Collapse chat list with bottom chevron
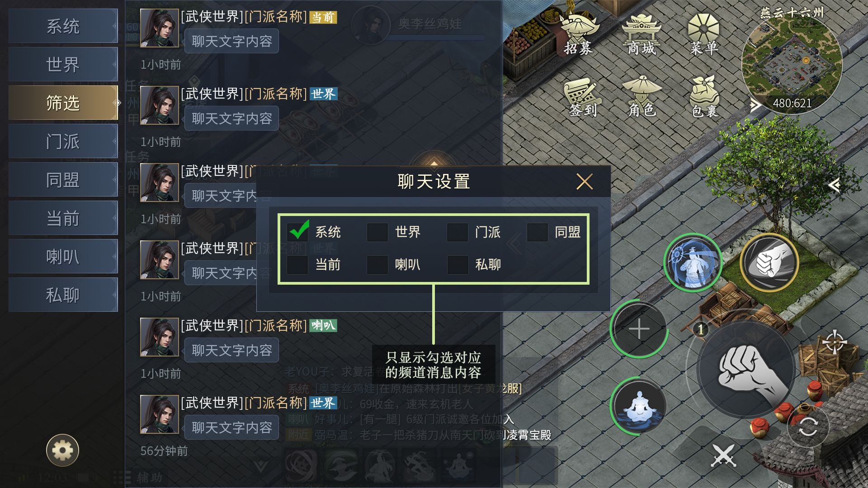Viewport: 868px width, 488px height. (260, 465)
